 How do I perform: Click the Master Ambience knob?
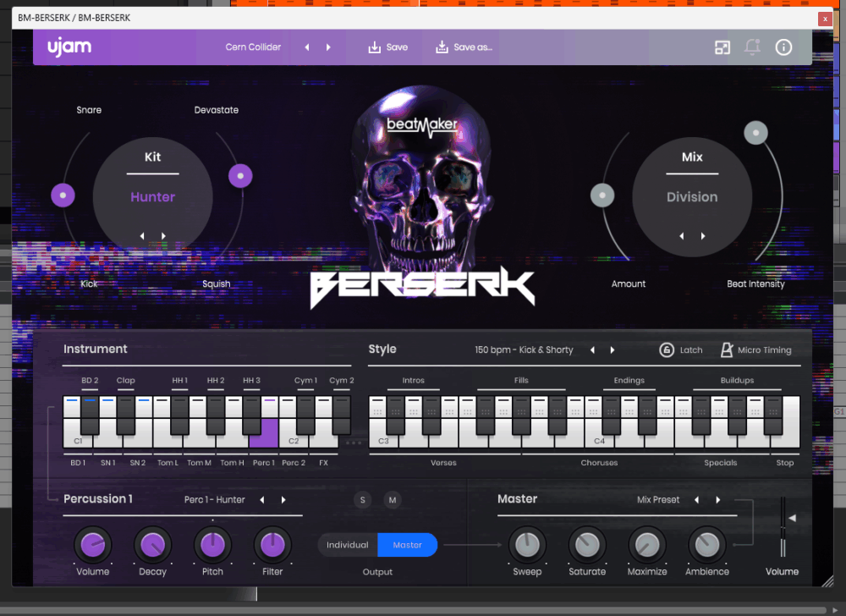(x=706, y=545)
